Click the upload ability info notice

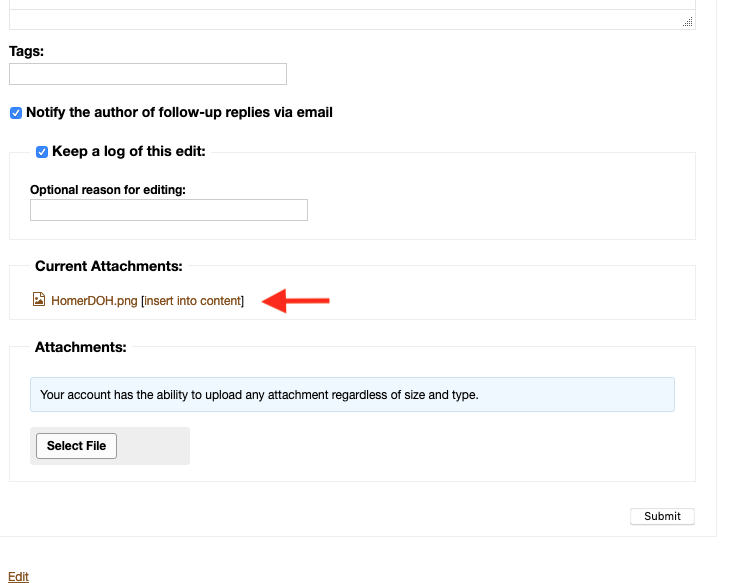352,395
